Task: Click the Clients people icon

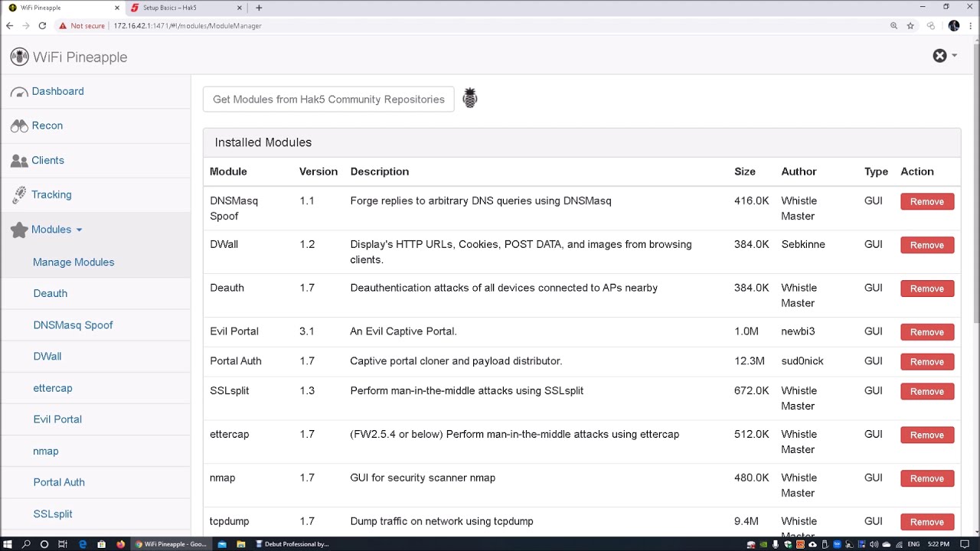Action: [x=19, y=161]
